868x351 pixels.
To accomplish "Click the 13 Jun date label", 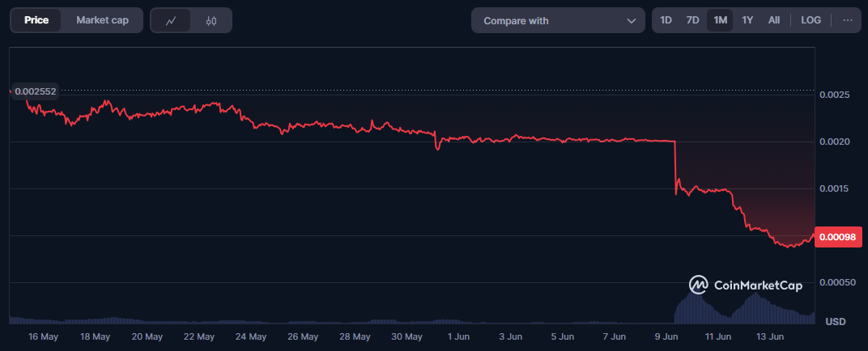I will (770, 336).
